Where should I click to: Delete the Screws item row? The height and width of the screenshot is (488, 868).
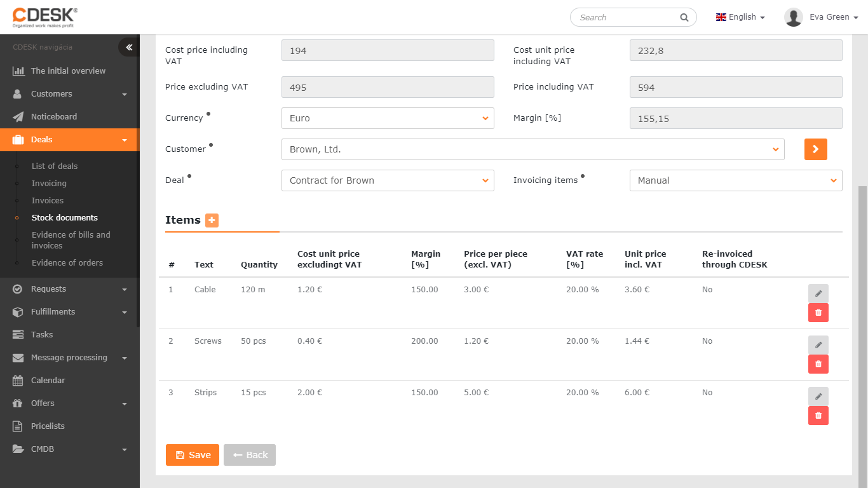click(x=818, y=364)
